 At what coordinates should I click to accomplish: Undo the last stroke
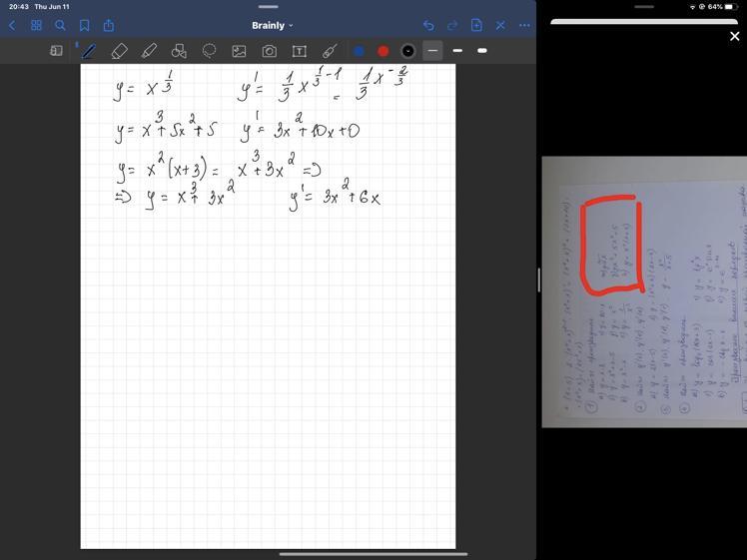point(428,26)
